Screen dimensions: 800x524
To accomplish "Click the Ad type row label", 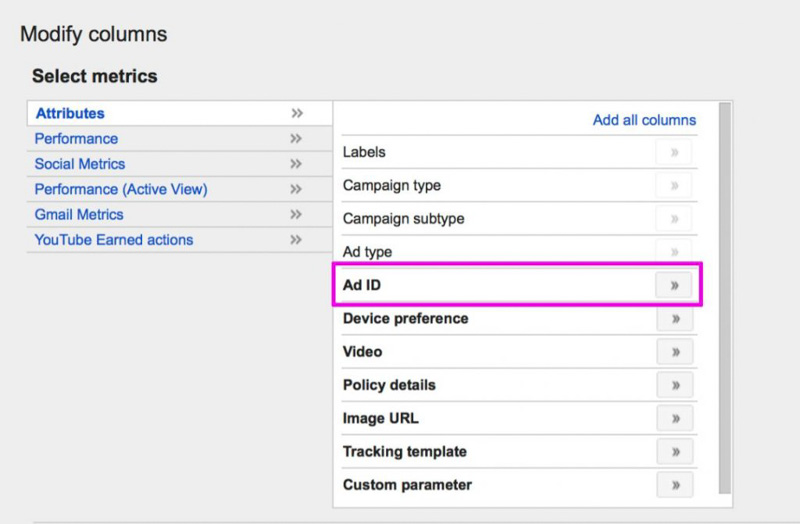I will pos(367,252).
